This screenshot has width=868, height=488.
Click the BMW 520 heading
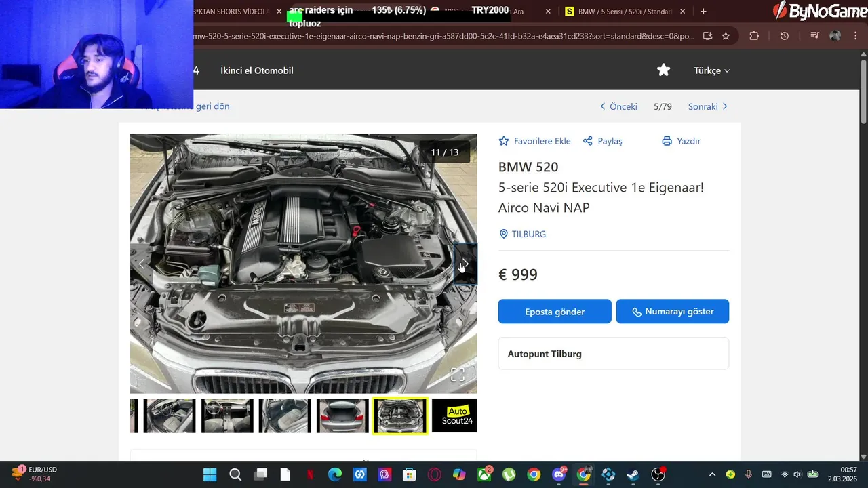[528, 167]
